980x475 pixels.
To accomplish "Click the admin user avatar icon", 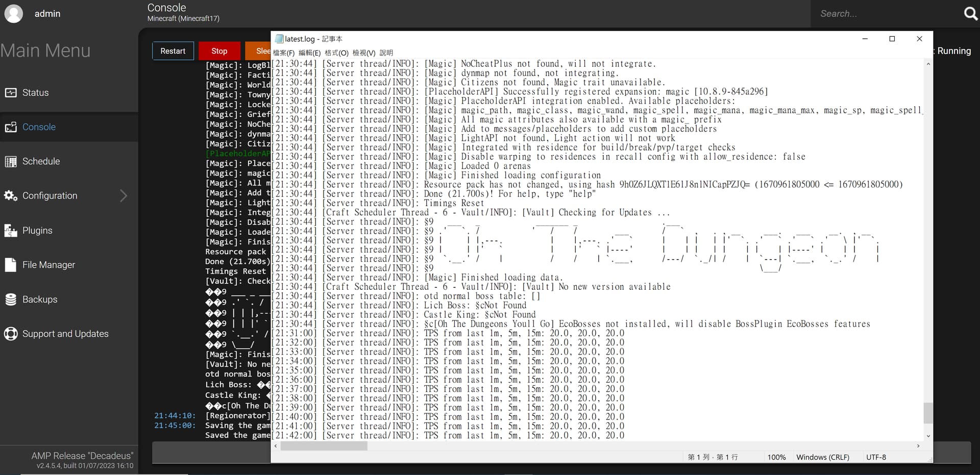I will [14, 14].
